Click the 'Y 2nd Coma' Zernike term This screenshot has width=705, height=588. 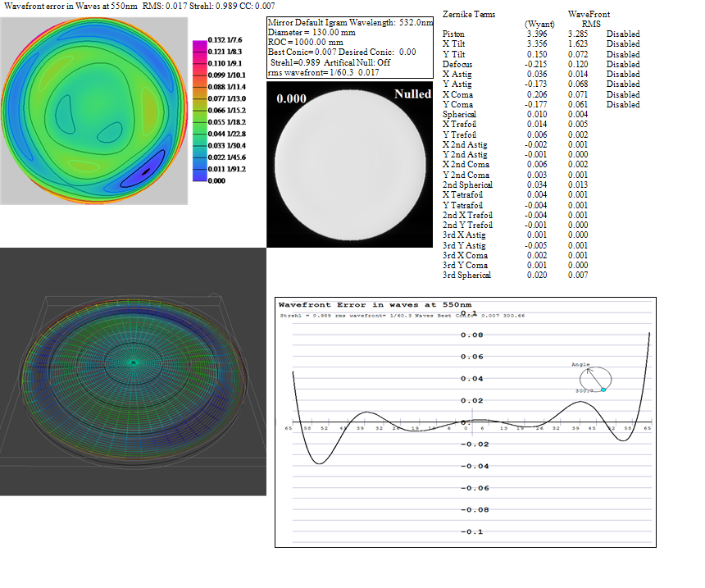pos(466,175)
